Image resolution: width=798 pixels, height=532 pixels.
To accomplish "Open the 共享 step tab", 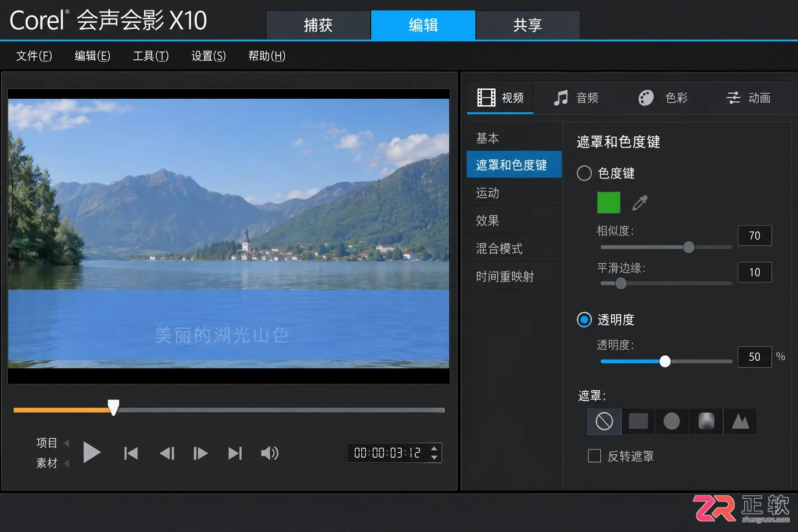I will pyautogui.click(x=528, y=25).
